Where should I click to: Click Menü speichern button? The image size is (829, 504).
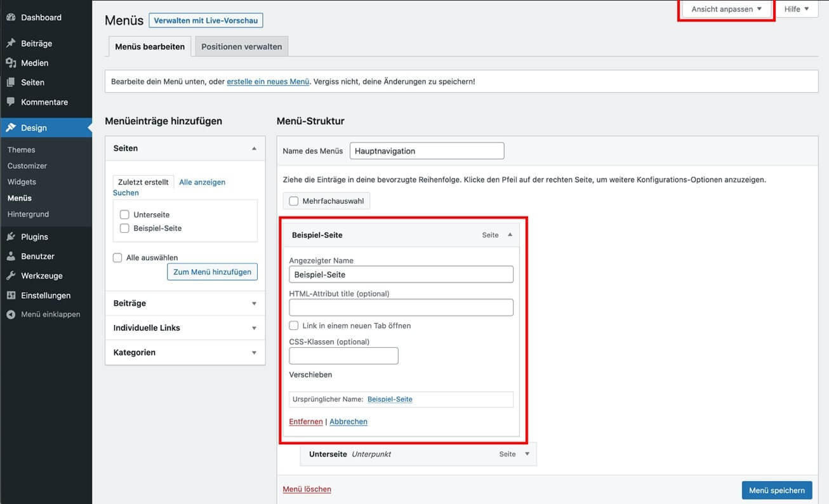coord(777,490)
